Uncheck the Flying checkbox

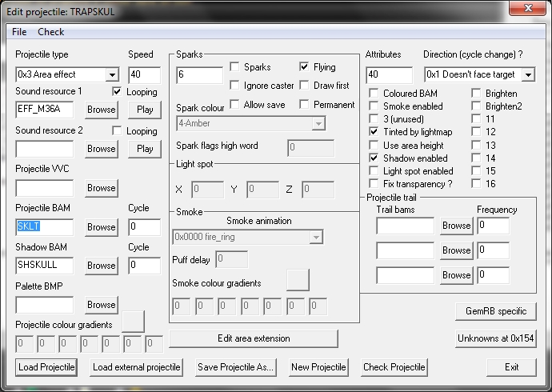tap(304, 66)
